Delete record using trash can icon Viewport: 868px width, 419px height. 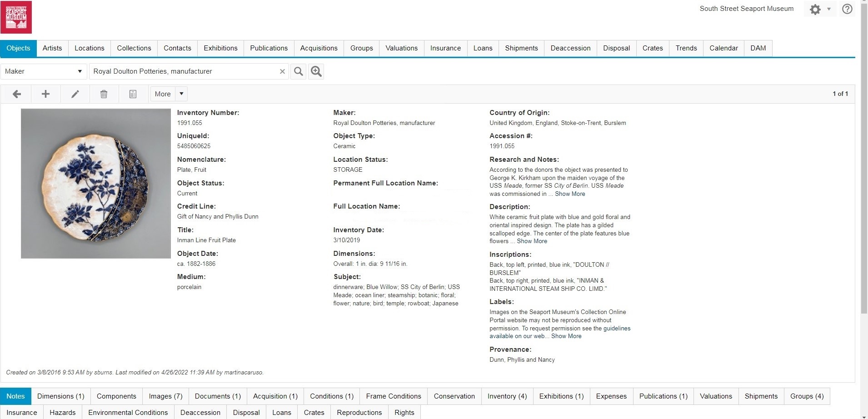point(104,94)
